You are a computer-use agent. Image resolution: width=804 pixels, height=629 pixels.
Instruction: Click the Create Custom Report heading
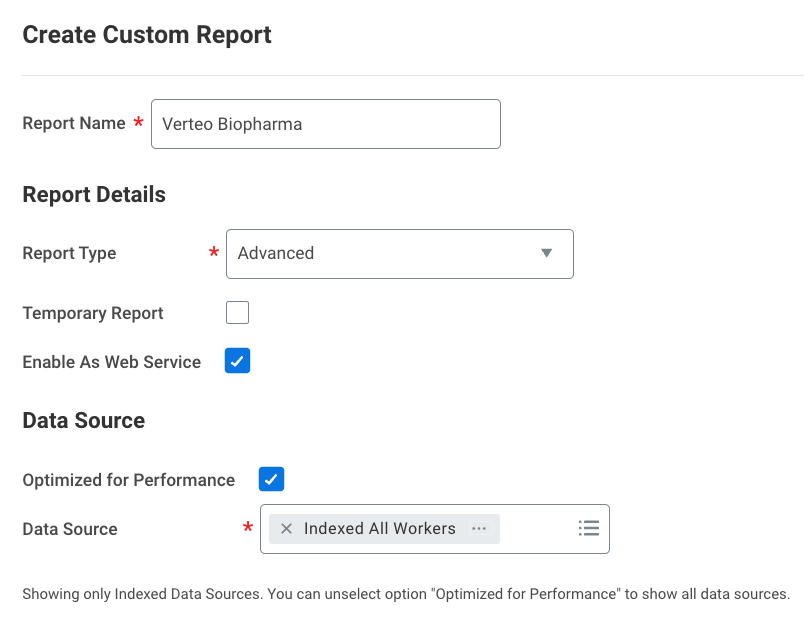click(x=147, y=35)
